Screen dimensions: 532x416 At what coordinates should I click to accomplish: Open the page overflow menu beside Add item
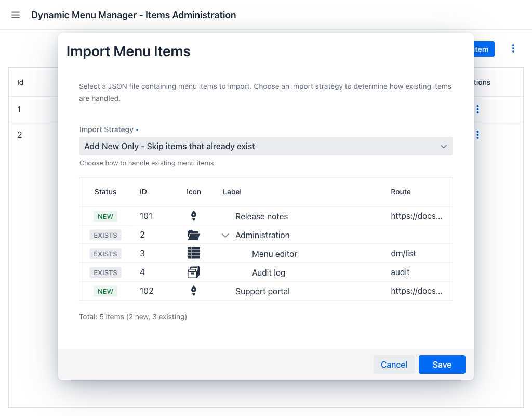pyautogui.click(x=513, y=48)
